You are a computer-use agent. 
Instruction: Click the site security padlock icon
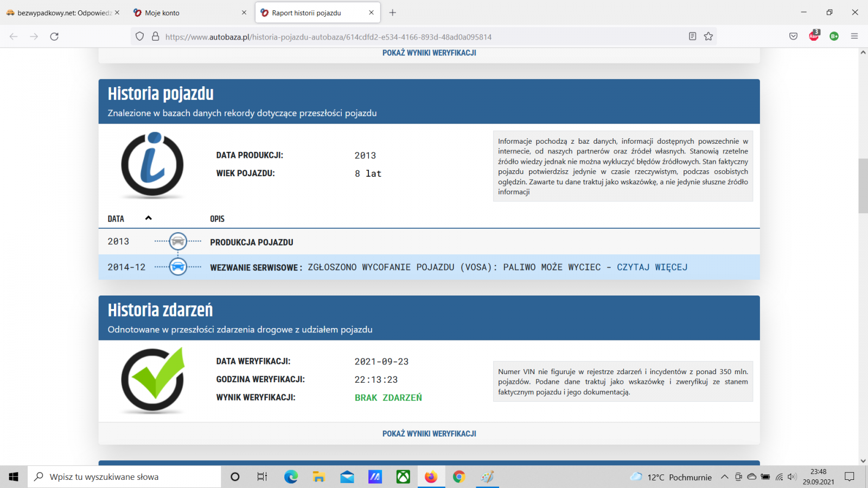(155, 36)
